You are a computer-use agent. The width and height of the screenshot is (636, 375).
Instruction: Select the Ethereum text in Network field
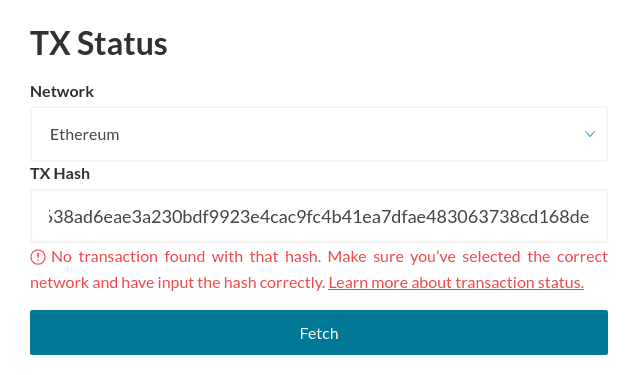pyautogui.click(x=84, y=135)
